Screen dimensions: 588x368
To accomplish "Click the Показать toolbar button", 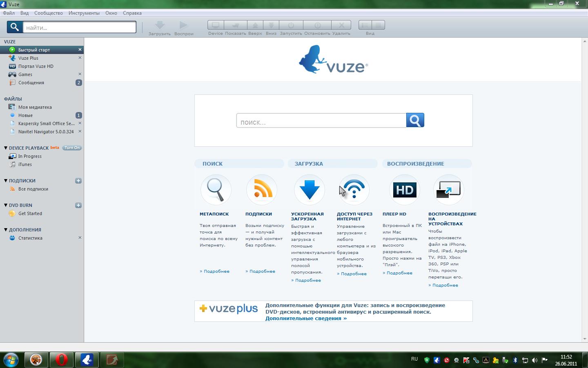I will 235,25.
